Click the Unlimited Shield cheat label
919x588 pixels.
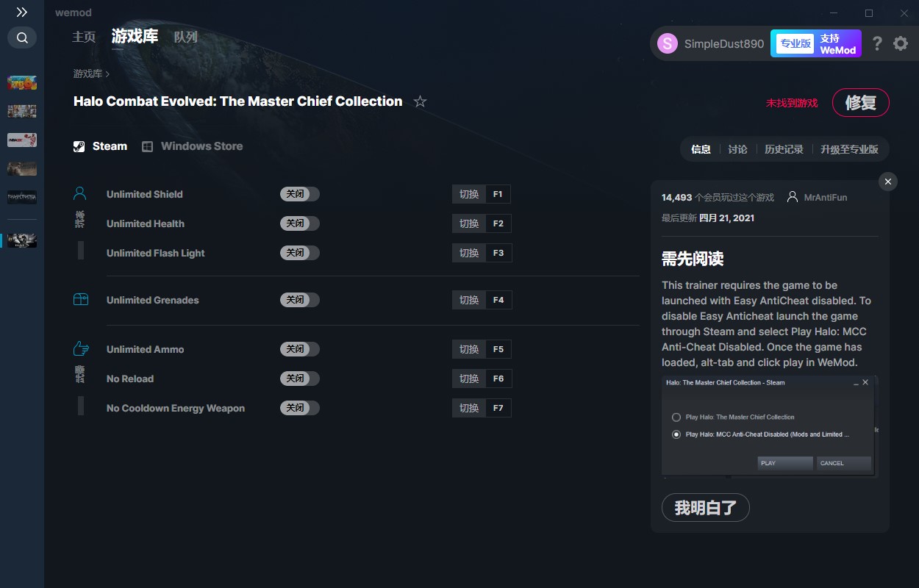(145, 194)
